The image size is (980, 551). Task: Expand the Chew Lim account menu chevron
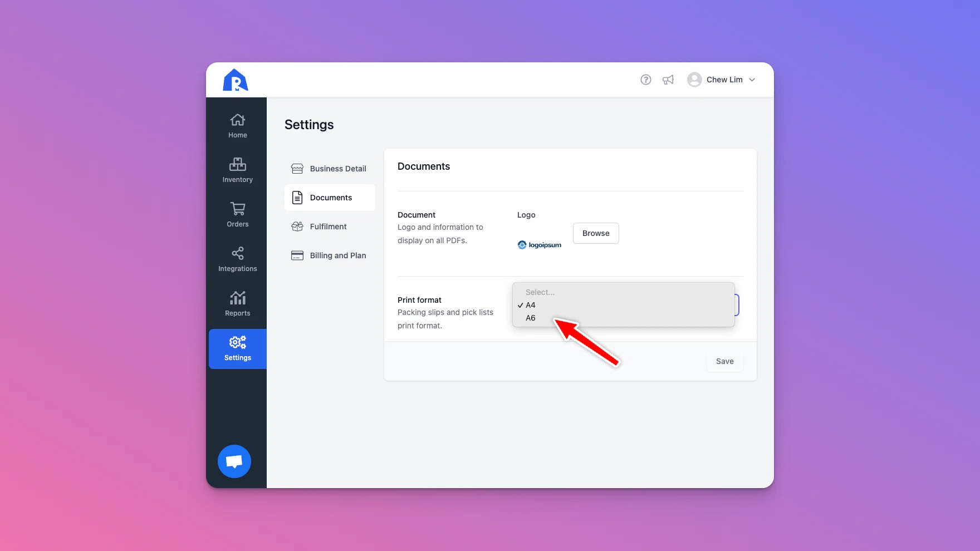click(x=752, y=80)
